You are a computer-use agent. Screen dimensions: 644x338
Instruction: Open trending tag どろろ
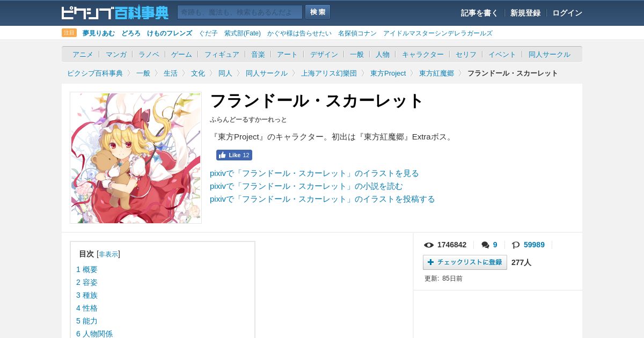click(x=131, y=33)
